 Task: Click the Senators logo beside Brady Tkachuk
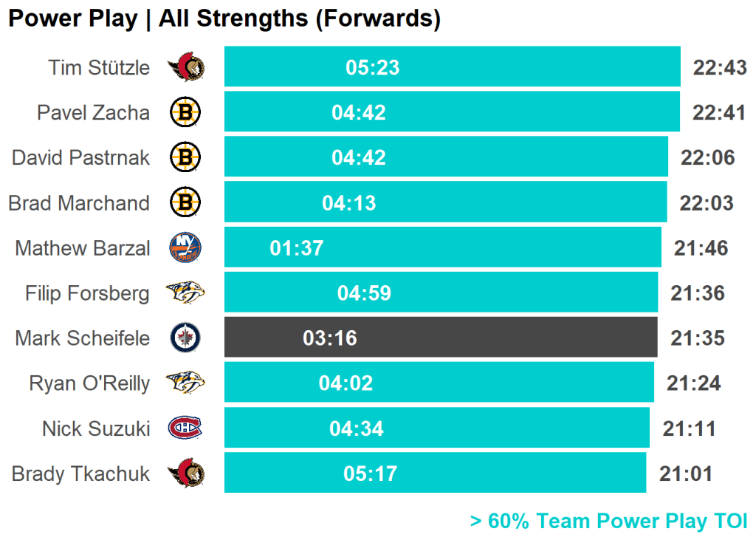coord(185,473)
